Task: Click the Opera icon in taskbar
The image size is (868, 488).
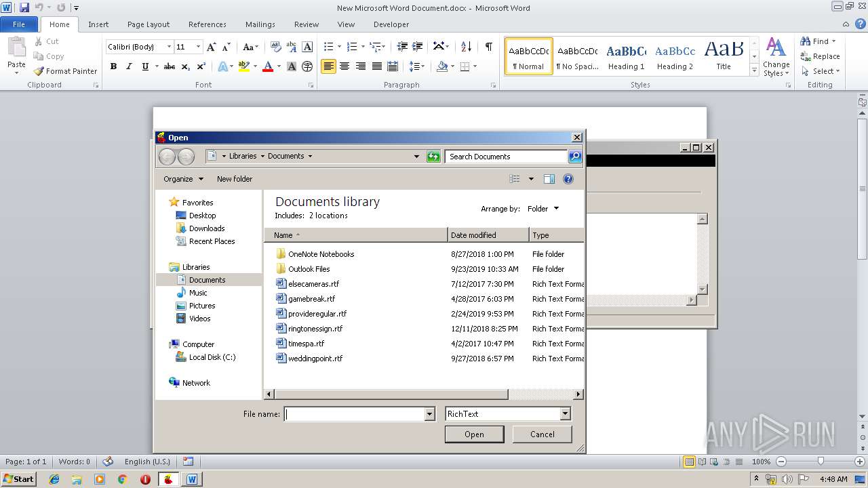Action: (145, 479)
